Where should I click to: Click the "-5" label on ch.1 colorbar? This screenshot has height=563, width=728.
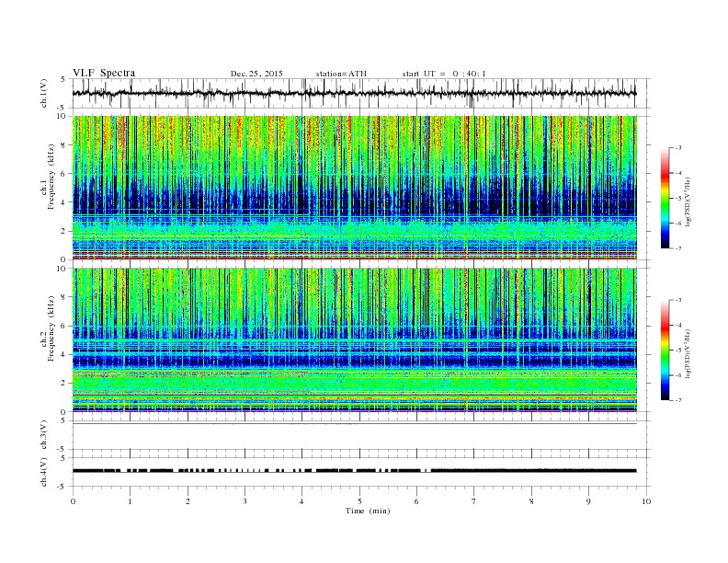pyautogui.click(x=678, y=199)
